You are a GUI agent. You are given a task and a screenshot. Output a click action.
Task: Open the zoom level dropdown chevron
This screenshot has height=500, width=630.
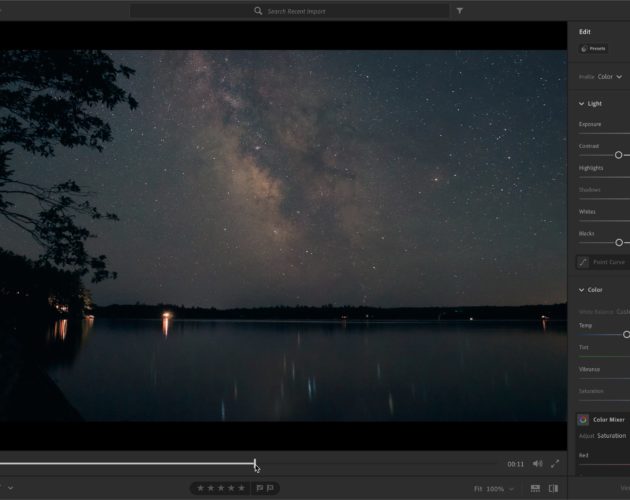pyautogui.click(x=511, y=489)
